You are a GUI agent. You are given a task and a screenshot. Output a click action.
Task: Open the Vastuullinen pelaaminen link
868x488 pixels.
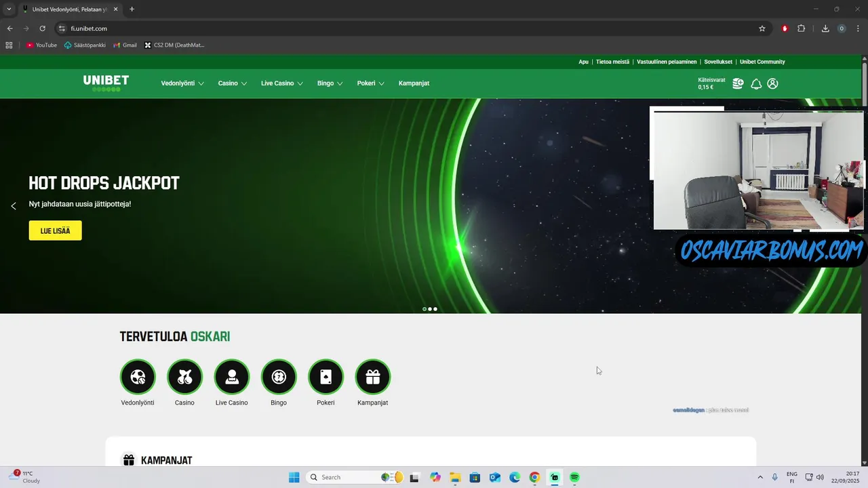point(667,62)
